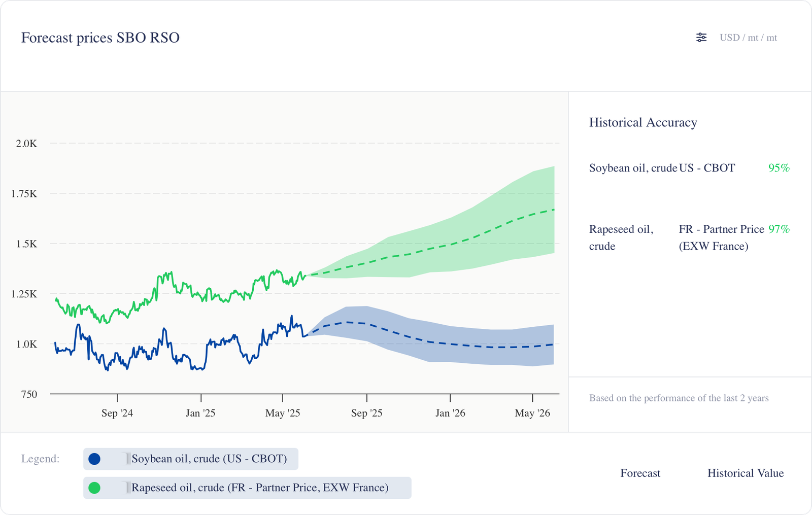The image size is (812, 515).
Task: Select the Historical Value legend label
Action: click(x=745, y=473)
